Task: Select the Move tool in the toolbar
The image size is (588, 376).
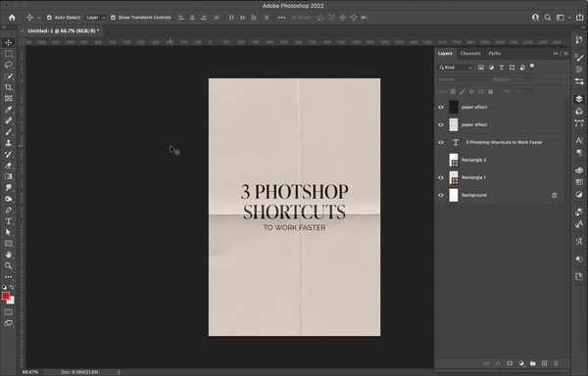Action: click(8, 42)
